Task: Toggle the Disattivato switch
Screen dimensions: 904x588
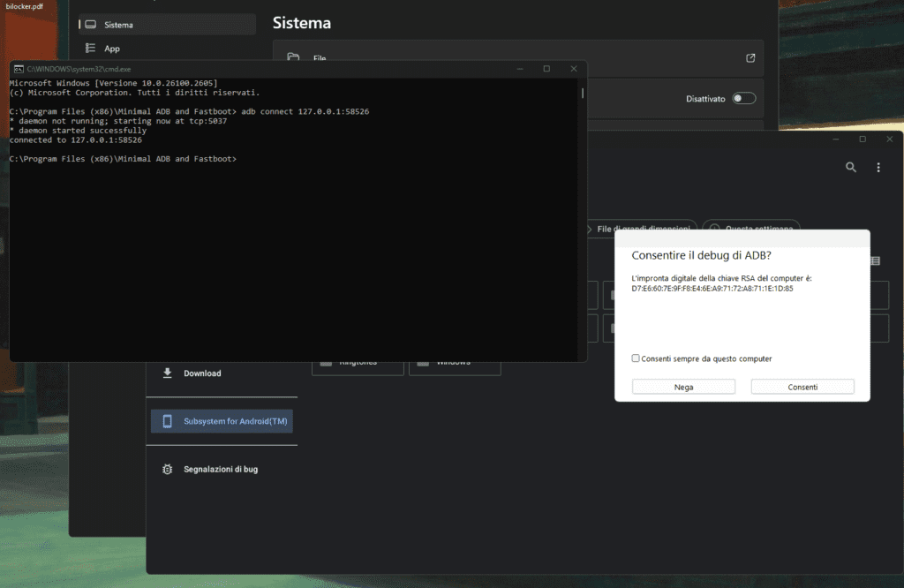Action: tap(743, 99)
